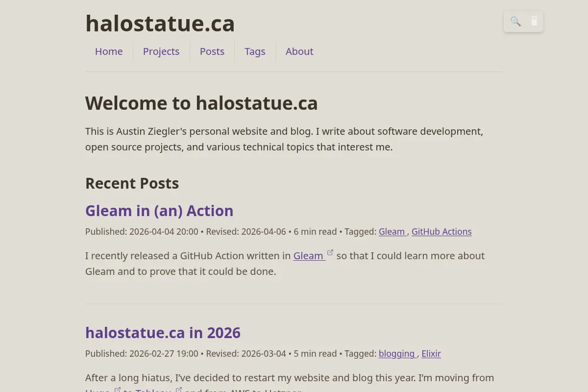Select the Gleam tag in the first post's metadata
This screenshot has height=392, width=588.
tap(392, 232)
